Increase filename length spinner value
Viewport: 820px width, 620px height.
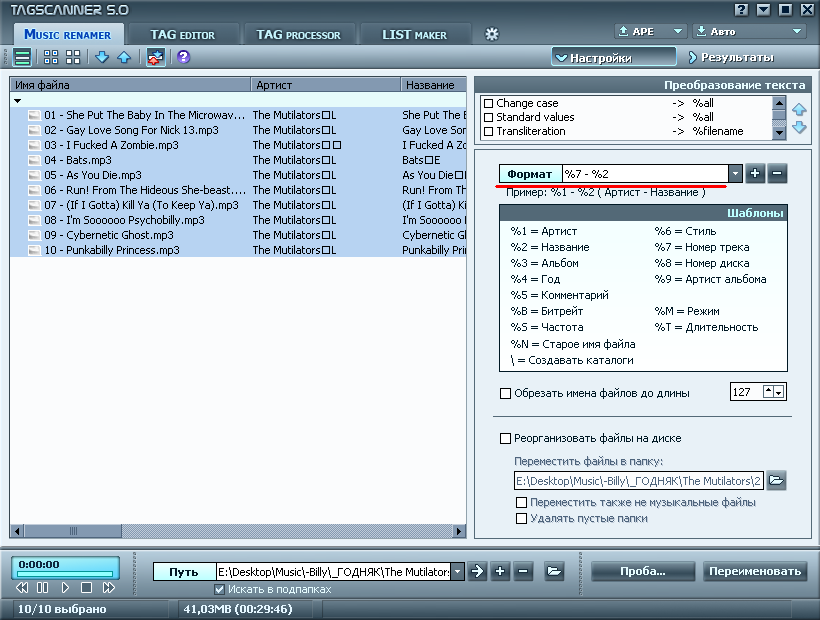coord(768,391)
